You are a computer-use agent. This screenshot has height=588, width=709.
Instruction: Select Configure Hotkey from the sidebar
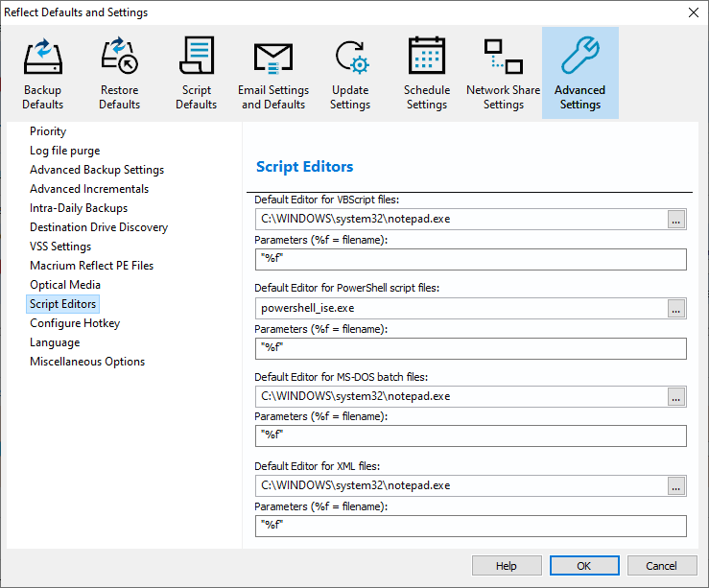[x=75, y=323]
